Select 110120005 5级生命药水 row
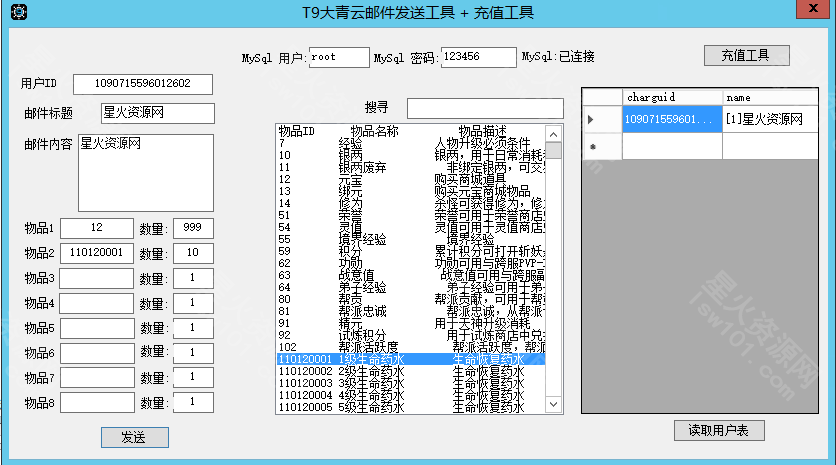Screen dimensions: 836x465 coord(411,407)
